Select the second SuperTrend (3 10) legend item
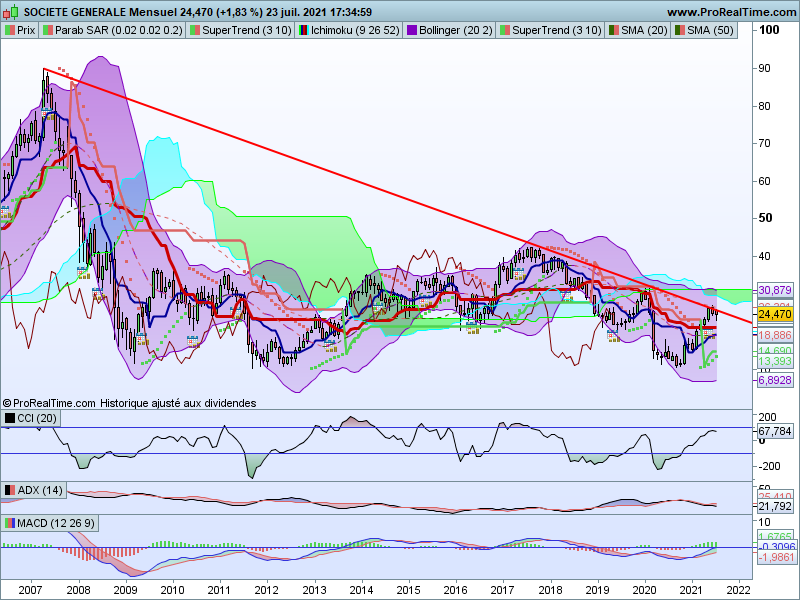This screenshot has height=600, width=800. pyautogui.click(x=550, y=30)
